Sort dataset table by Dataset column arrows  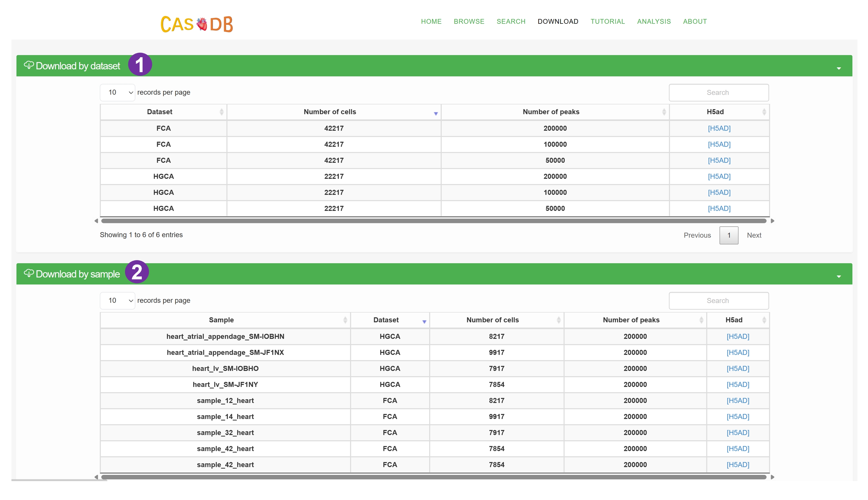tap(221, 112)
